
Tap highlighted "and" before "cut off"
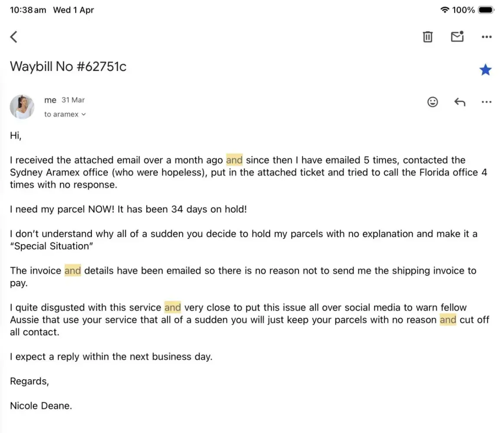[448, 320]
